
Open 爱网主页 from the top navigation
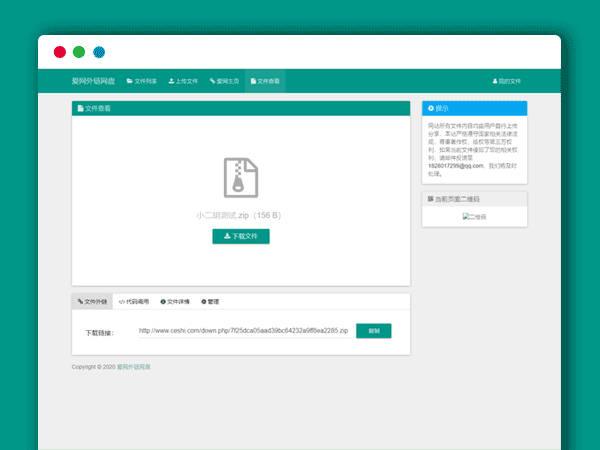click(x=224, y=80)
